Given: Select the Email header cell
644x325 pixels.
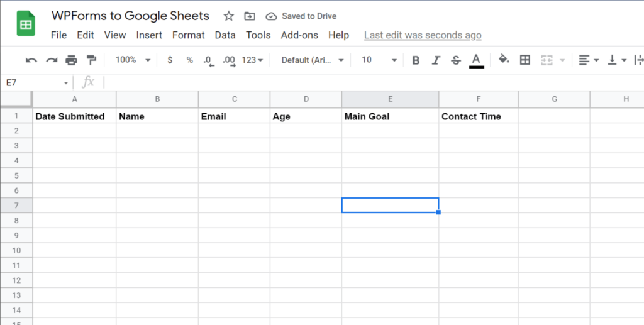Looking at the screenshot, I should pyautogui.click(x=234, y=116).
